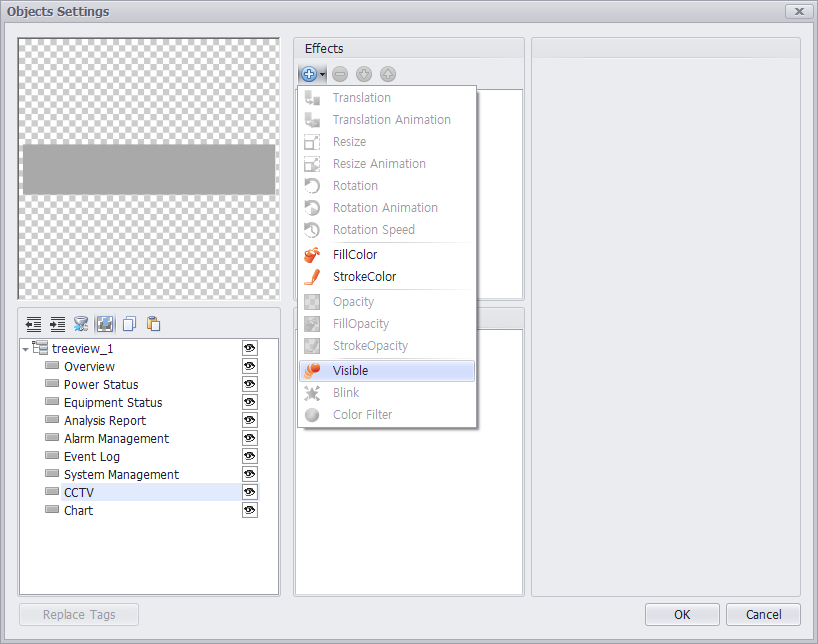818x644 pixels.
Task: Click the Cancel button
Action: tap(763, 614)
